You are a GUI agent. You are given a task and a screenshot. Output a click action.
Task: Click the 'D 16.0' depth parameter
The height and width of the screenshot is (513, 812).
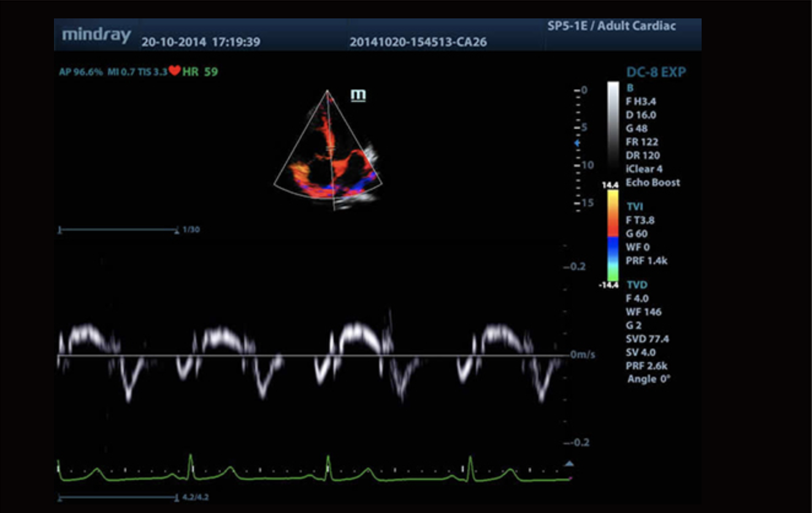pos(642,115)
